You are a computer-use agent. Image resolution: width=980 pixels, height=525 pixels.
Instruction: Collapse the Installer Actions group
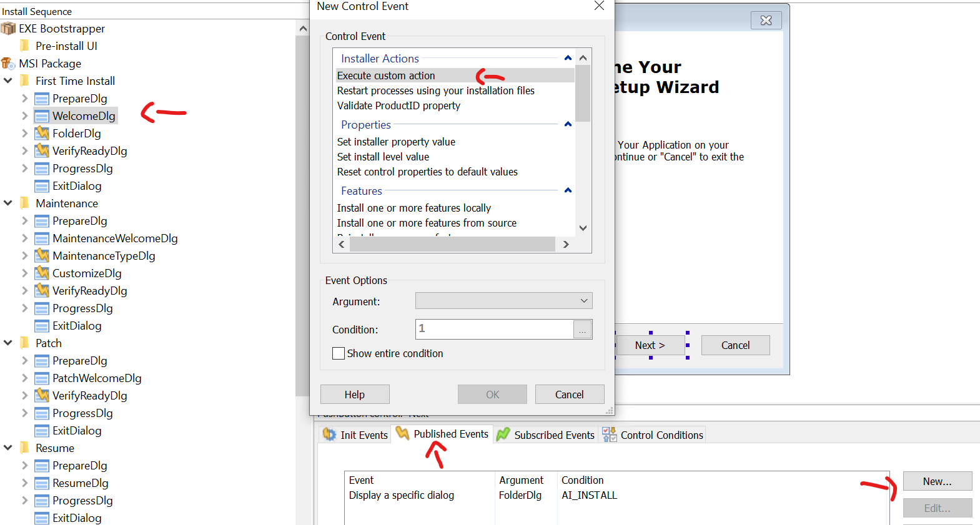(x=568, y=58)
